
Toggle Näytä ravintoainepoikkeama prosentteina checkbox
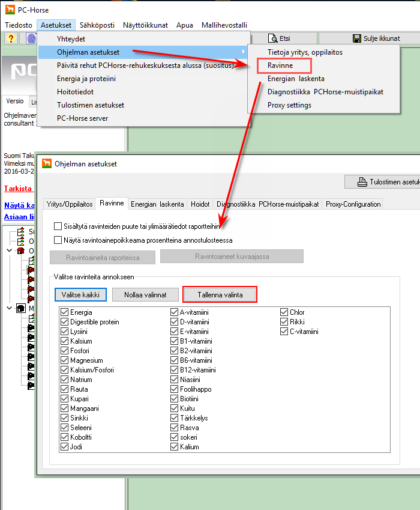click(58, 240)
